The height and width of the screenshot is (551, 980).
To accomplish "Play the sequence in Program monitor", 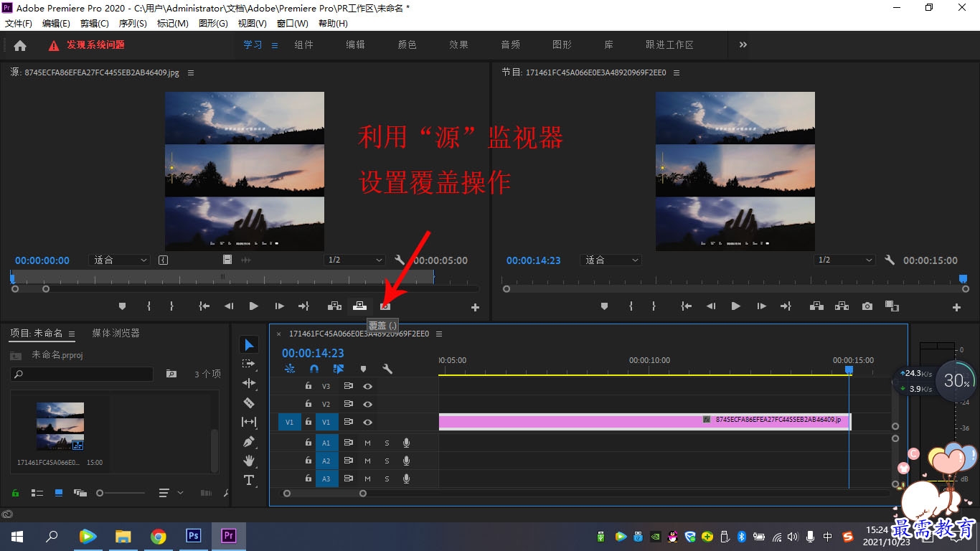I will (735, 306).
